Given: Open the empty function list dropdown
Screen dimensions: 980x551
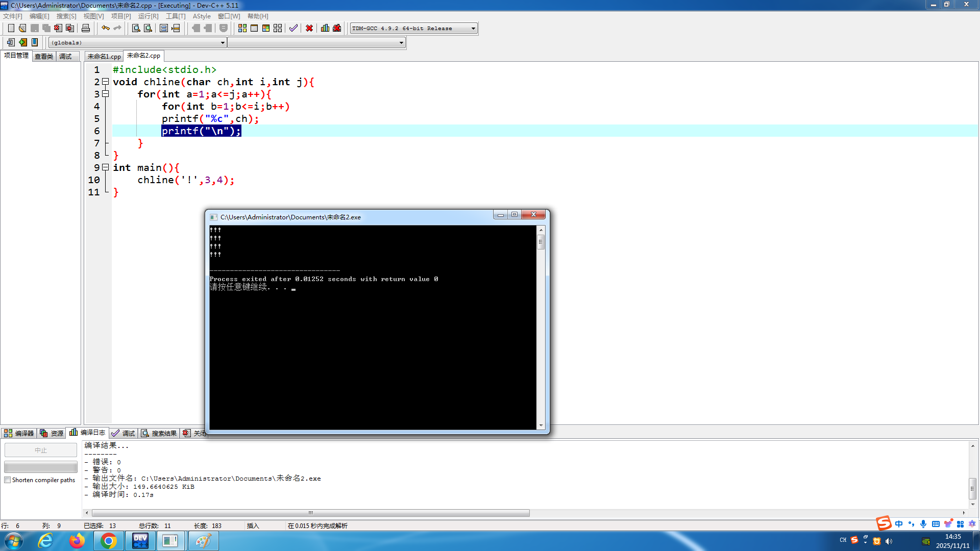Looking at the screenshot, I should (x=401, y=43).
